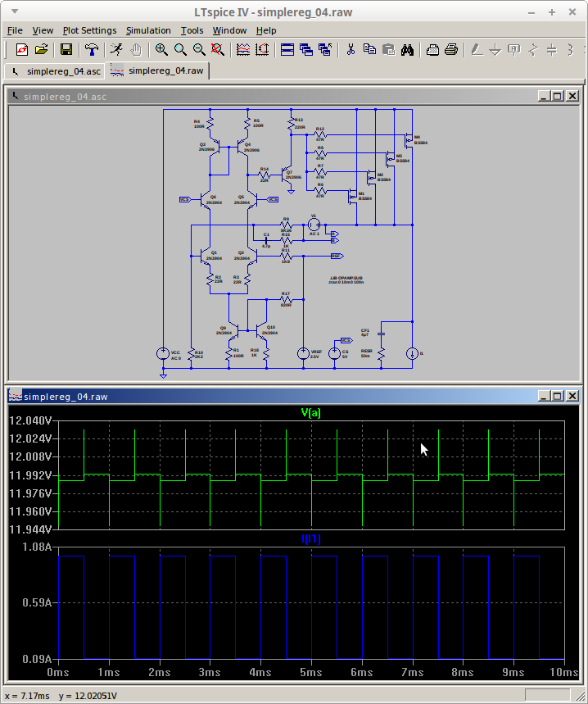Open the title bar dropdown arrow menu
The height and width of the screenshot is (704, 588).
pos(15,11)
